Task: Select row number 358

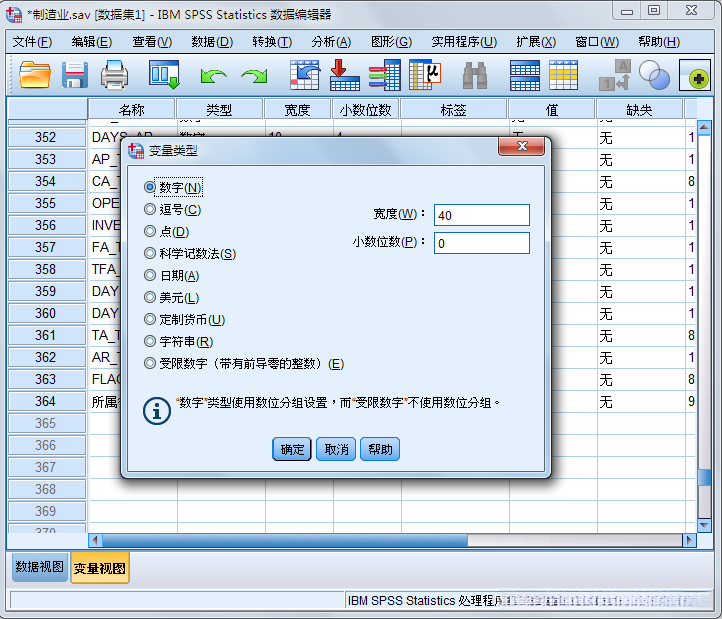Action: (47, 269)
